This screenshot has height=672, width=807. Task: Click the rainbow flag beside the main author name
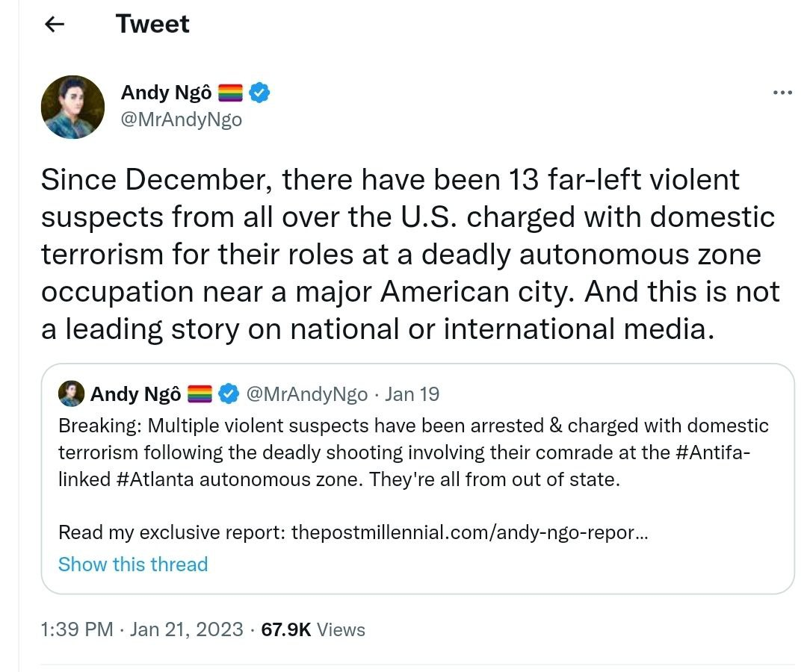tap(231, 93)
